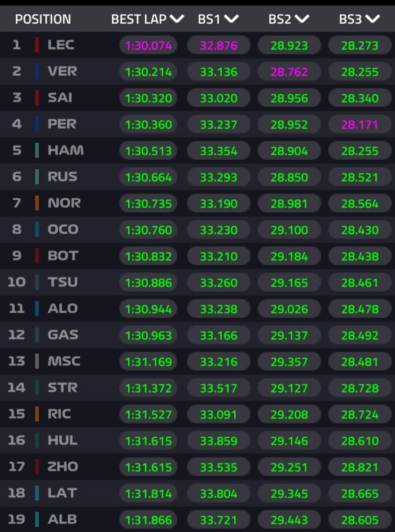The height and width of the screenshot is (532, 395).
Task: Click Latifi's blue team color bar
Action: click(37, 493)
